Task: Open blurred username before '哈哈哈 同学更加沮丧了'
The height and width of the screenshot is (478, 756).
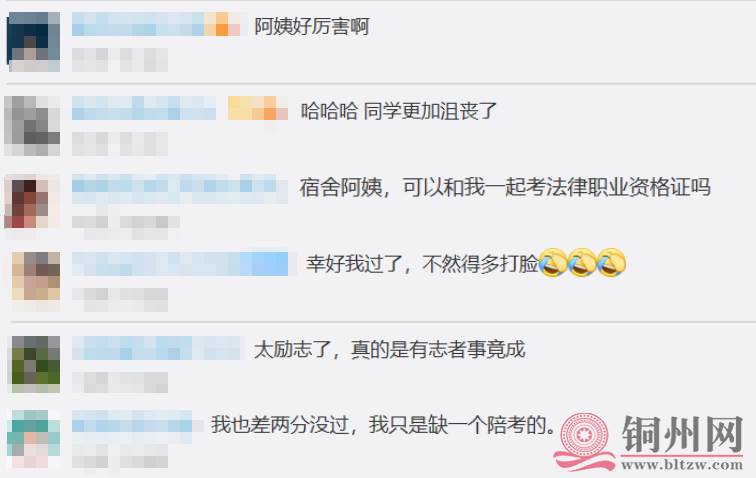Action: tap(144, 108)
